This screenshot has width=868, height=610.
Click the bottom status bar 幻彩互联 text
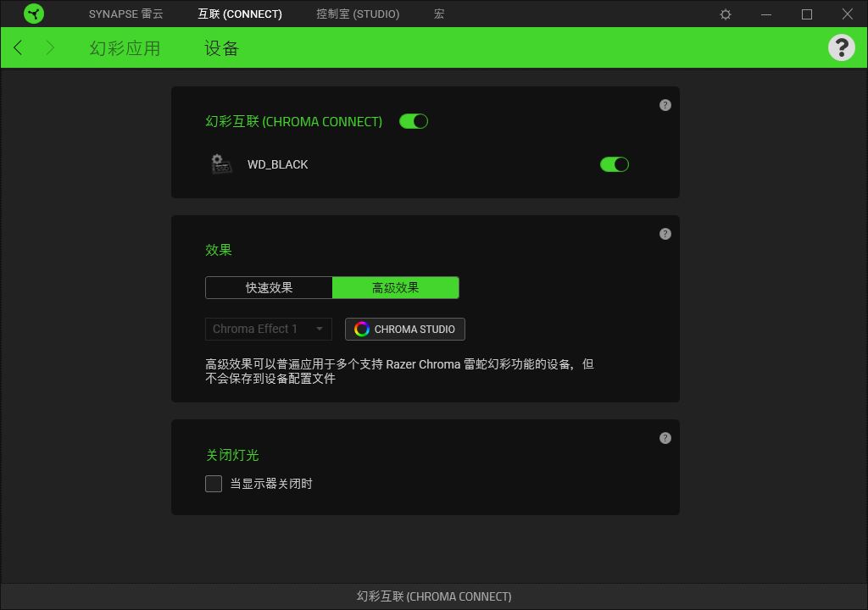[434, 596]
